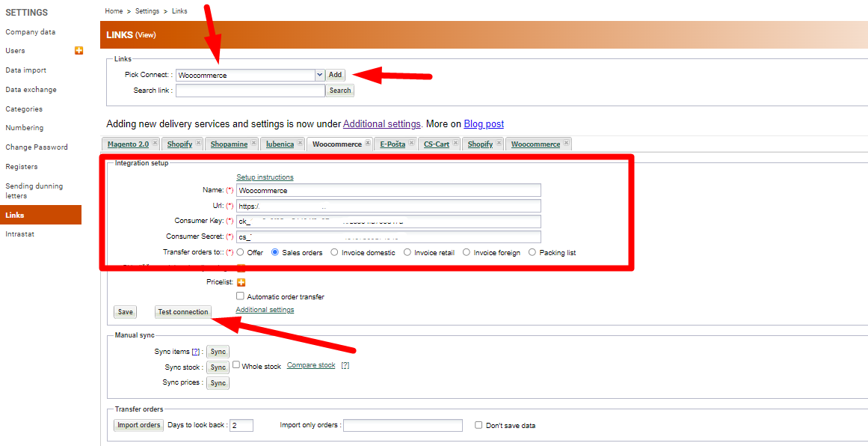Click Settings in the breadcrumb
The image size is (868, 446).
coord(147,11)
